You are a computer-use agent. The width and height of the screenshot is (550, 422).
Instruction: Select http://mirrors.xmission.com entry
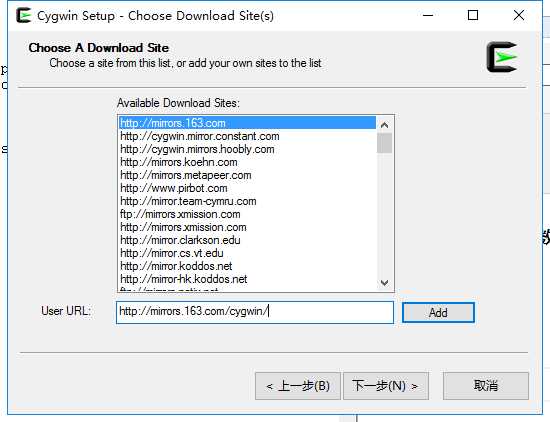247,227
